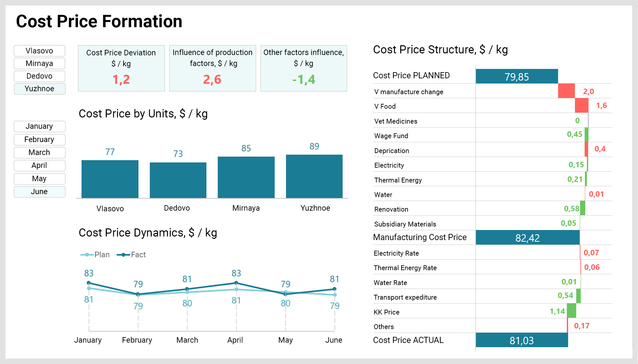Click the Cost Price Structure heading

point(440,50)
